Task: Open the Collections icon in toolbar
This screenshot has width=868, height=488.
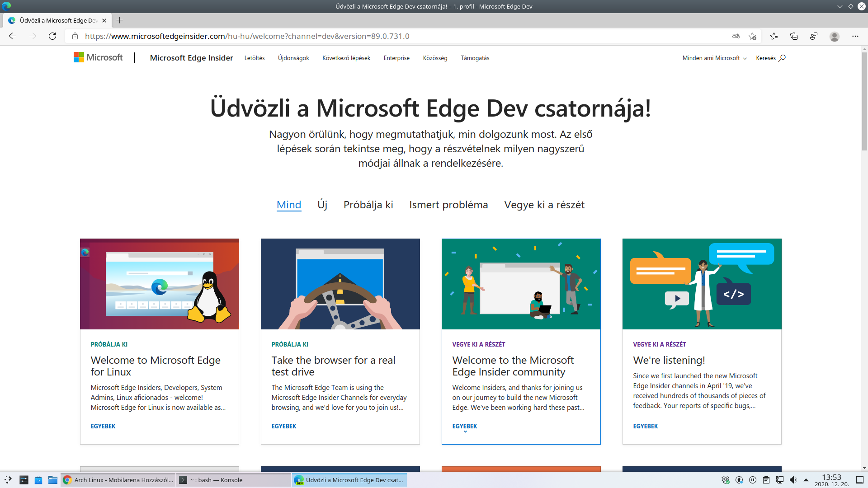Action: (x=794, y=36)
